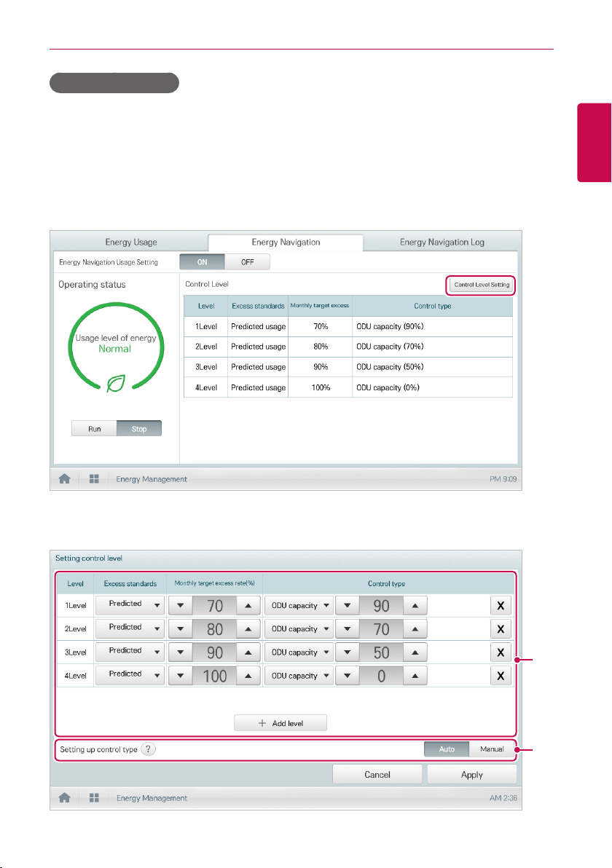The image size is (612, 868).
Task: Turn Energy Navigation Usage Setting ON
Action: pyautogui.click(x=202, y=262)
